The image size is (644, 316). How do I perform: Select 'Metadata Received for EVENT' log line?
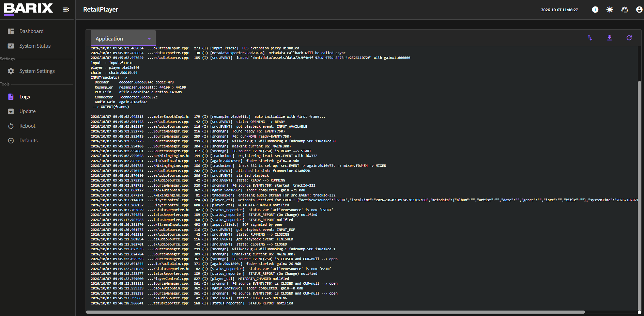tap(364, 200)
